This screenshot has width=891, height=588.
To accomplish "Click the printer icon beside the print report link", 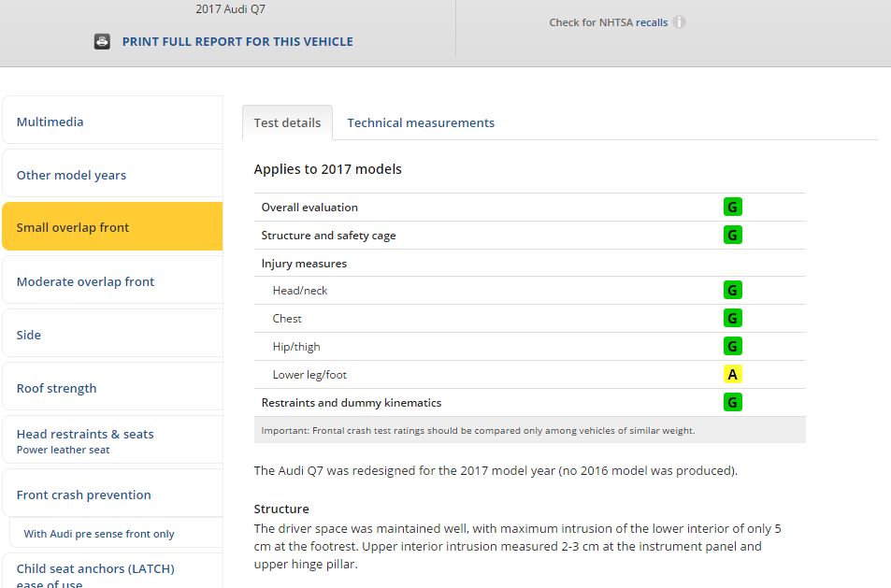I will click(x=102, y=41).
